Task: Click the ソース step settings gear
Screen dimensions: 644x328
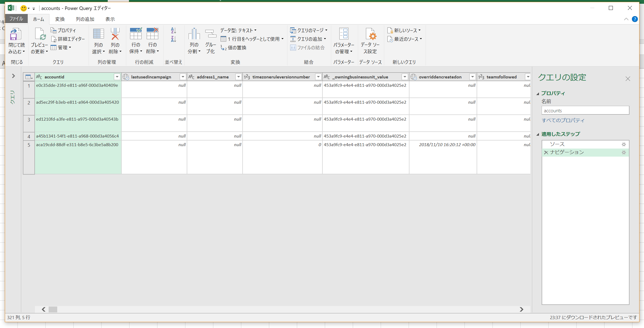Action: click(x=624, y=144)
